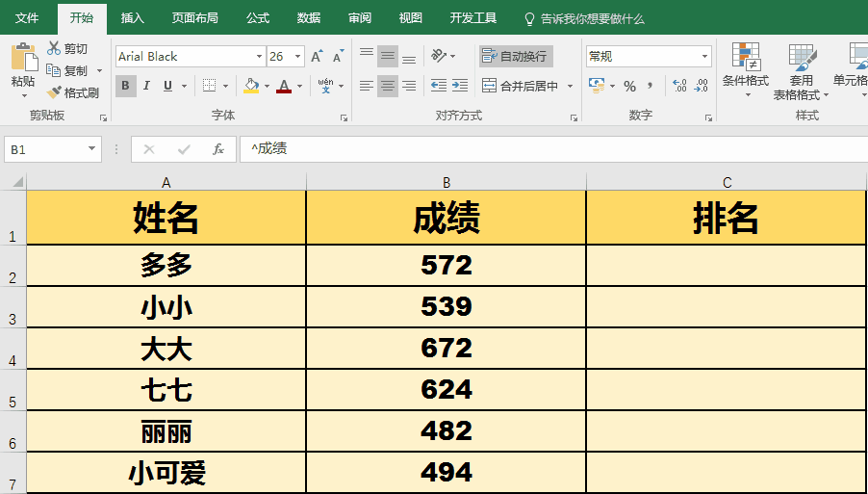Switch to 开发工具 Developer tab
The width and height of the screenshot is (868, 494).
(x=473, y=18)
